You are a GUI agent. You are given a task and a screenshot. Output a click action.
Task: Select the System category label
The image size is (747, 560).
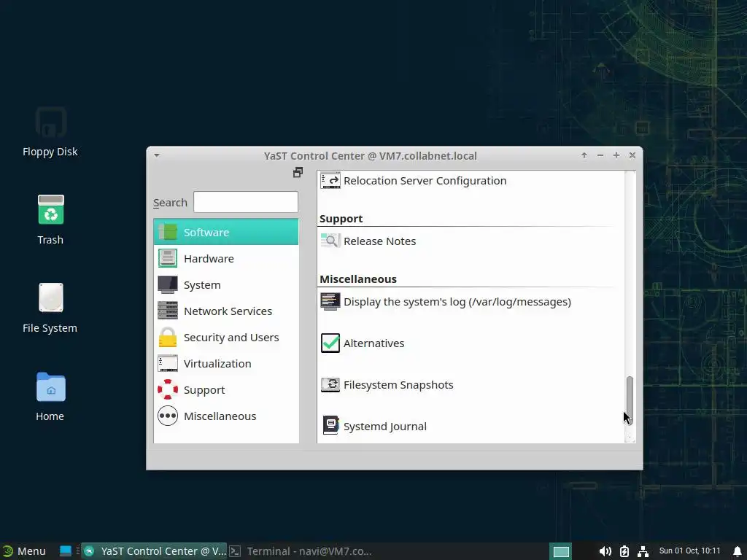[x=202, y=285]
